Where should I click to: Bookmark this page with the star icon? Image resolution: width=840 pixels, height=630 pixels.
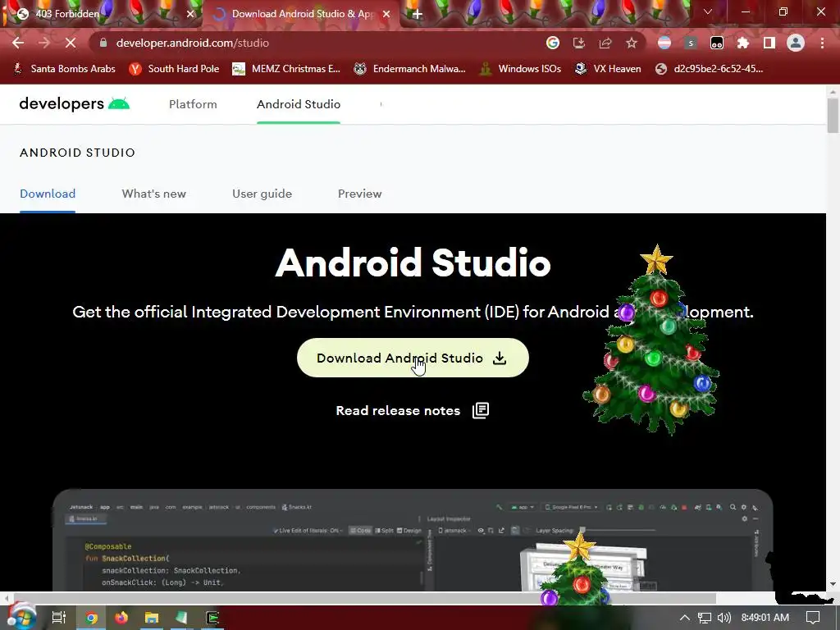click(632, 43)
